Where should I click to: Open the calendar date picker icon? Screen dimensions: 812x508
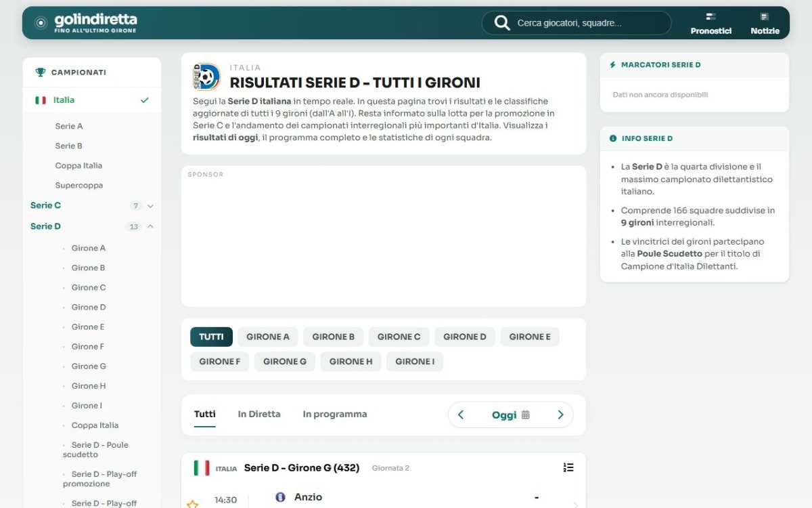(526, 415)
